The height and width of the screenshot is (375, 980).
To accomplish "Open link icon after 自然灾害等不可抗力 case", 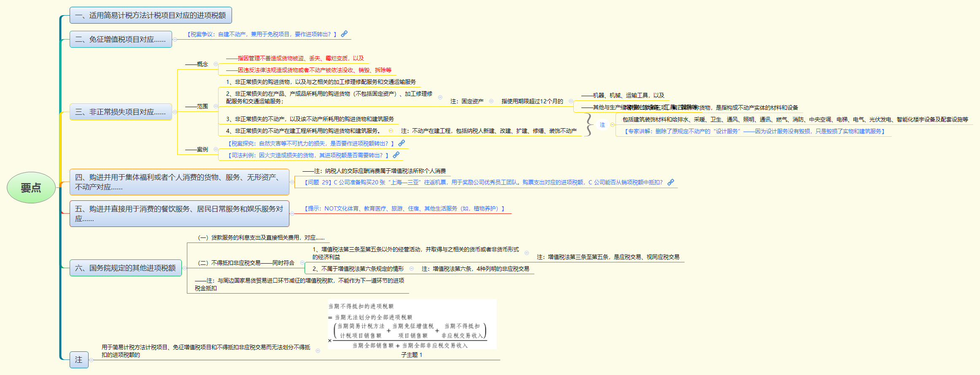I will 402,143.
